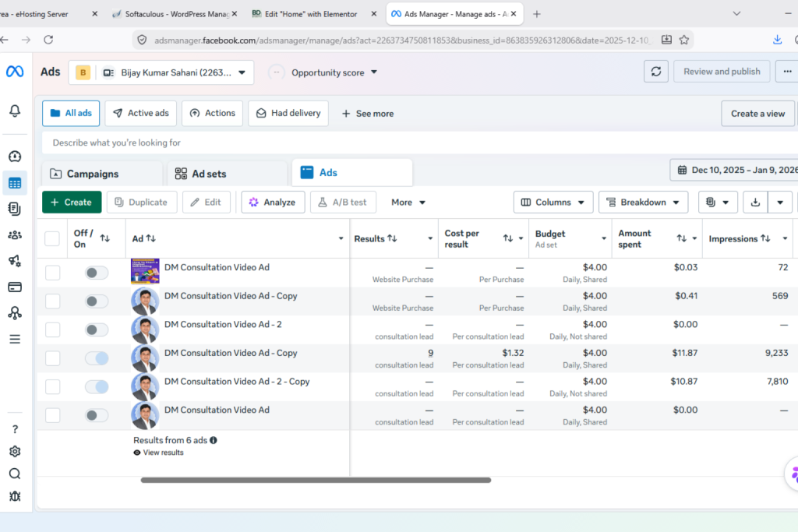Tick the select-all checkbox in table header

pos(52,238)
